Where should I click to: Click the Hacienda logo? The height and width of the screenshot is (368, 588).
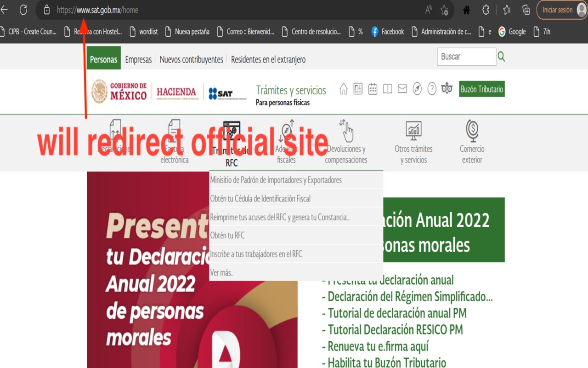click(x=176, y=92)
